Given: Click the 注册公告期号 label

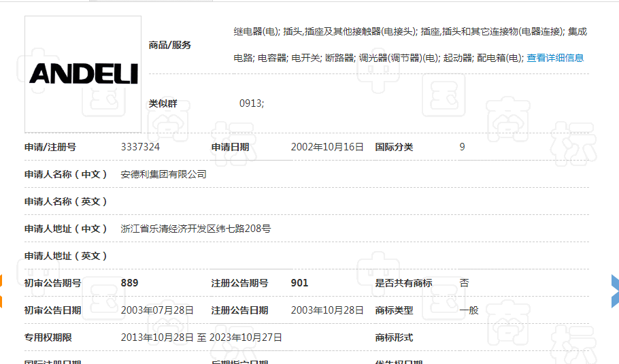Looking at the screenshot, I should (x=239, y=283).
